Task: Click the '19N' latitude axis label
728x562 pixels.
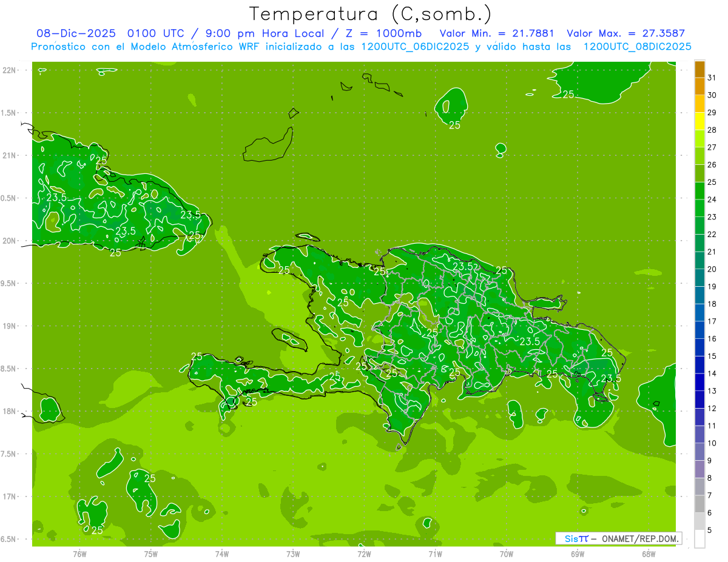Action: (10, 326)
